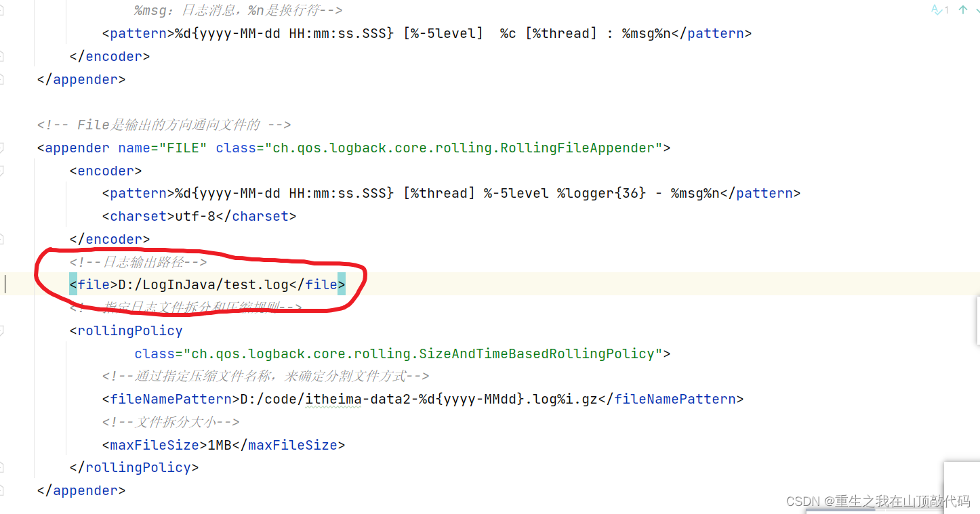
Task: Click the yellow highlighted current line
Action: (x=542, y=284)
